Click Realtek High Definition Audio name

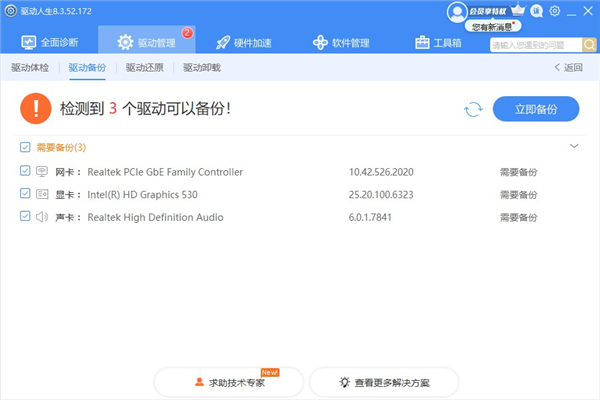point(155,217)
